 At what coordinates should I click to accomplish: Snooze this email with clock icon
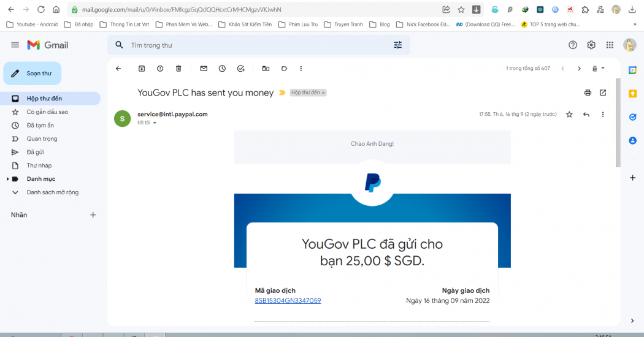[222, 69]
